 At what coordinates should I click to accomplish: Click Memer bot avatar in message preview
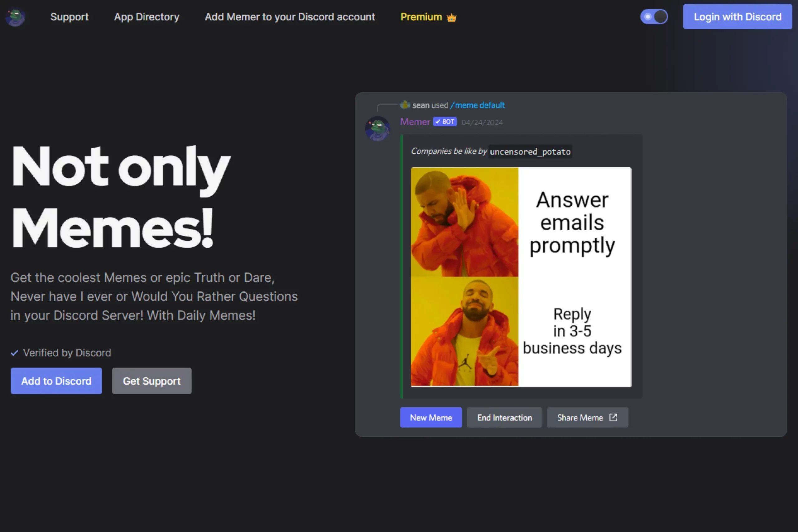click(377, 129)
